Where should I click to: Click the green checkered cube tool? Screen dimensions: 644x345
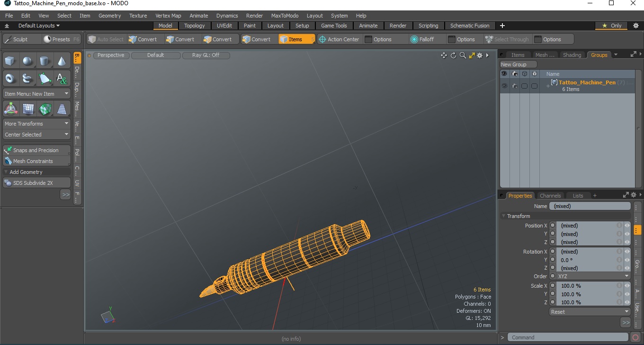tap(45, 109)
